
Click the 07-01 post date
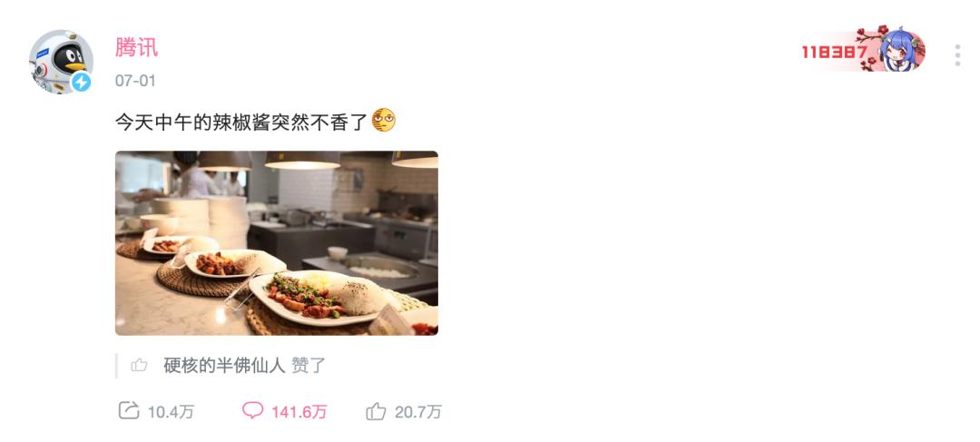[135, 81]
